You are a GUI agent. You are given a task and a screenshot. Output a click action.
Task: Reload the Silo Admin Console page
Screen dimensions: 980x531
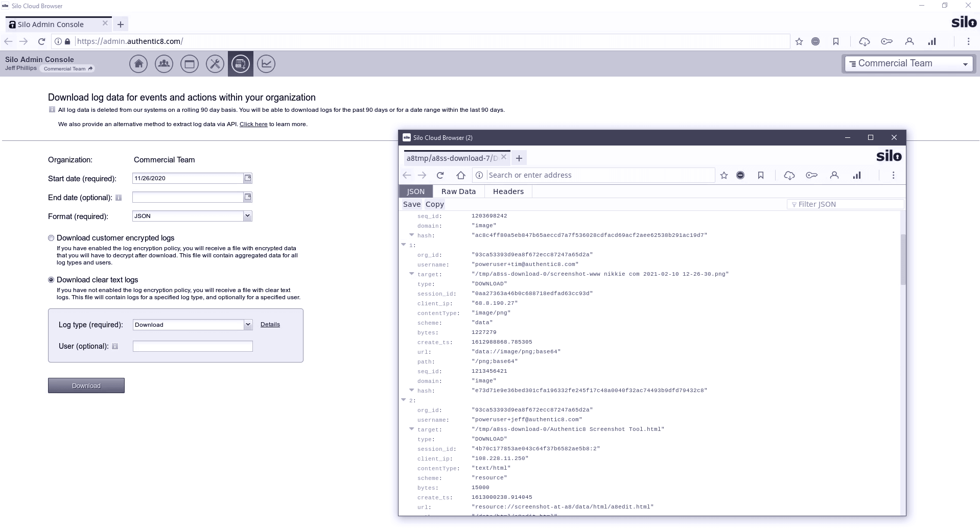pyautogui.click(x=42, y=41)
